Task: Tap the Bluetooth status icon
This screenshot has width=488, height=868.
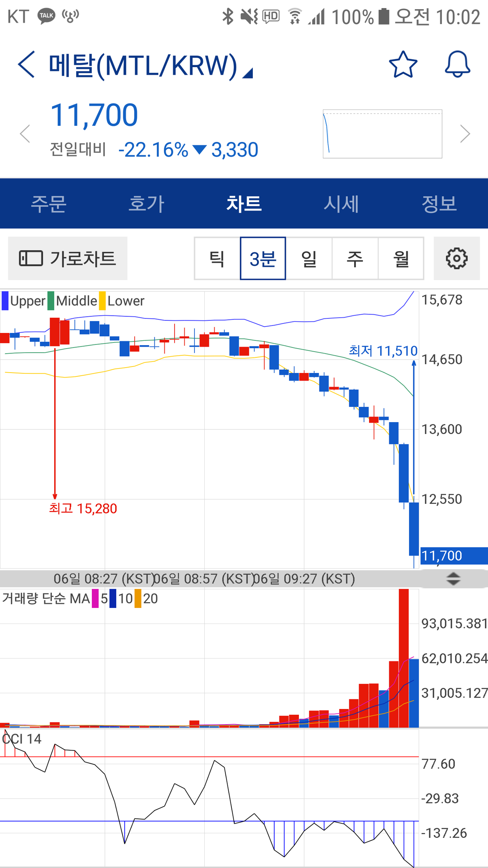Action: (x=228, y=16)
